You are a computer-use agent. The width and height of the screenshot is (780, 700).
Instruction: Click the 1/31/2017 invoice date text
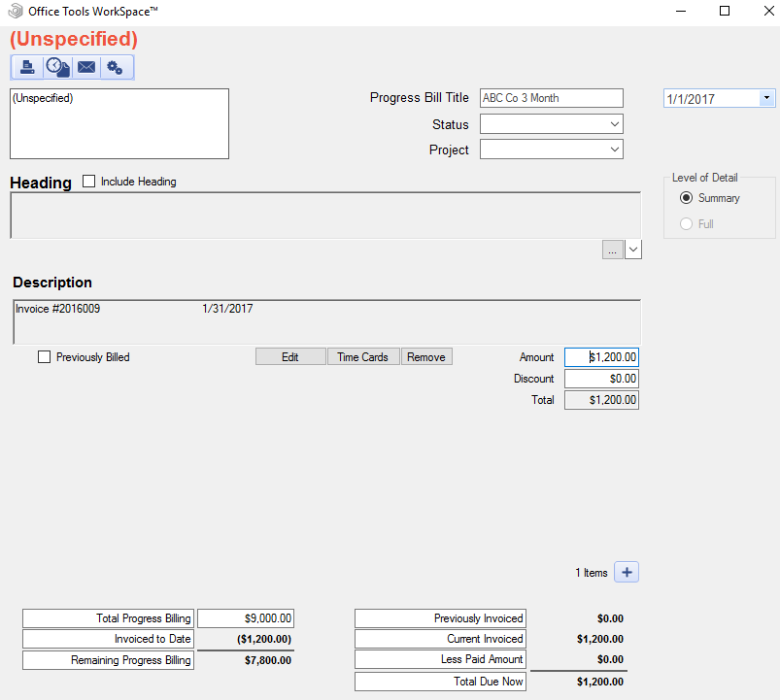[227, 308]
